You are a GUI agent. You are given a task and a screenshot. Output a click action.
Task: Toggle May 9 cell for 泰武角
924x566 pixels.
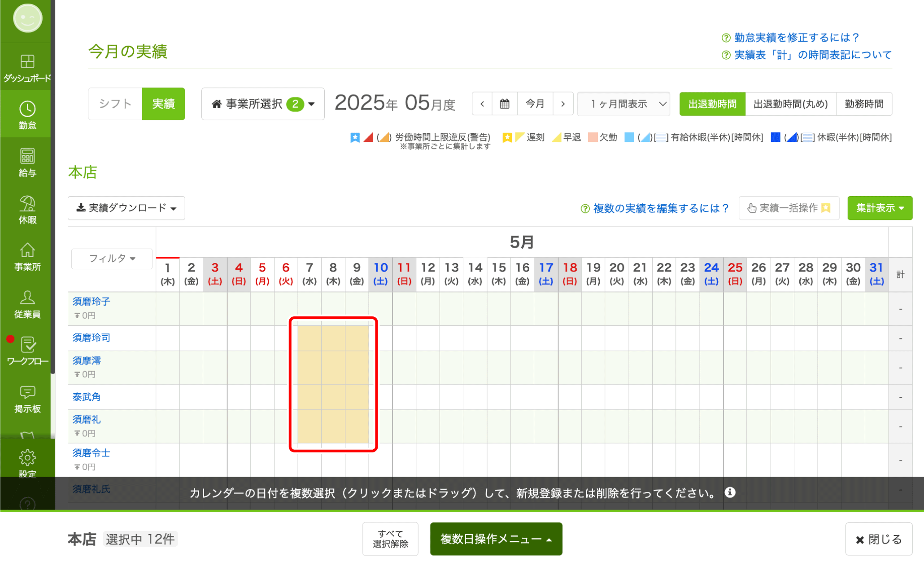(357, 397)
